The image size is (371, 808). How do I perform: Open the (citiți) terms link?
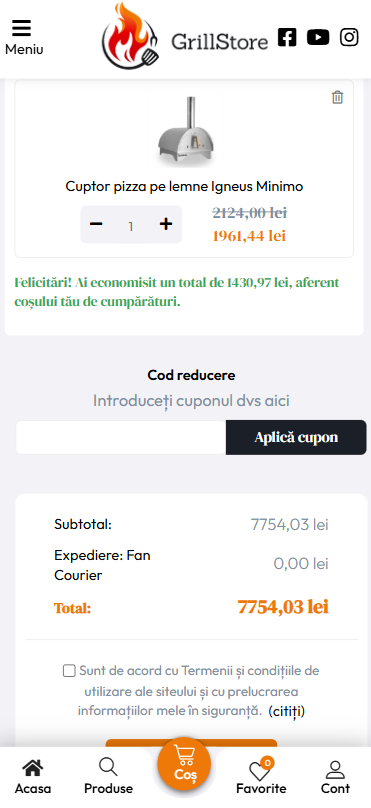coord(286,711)
